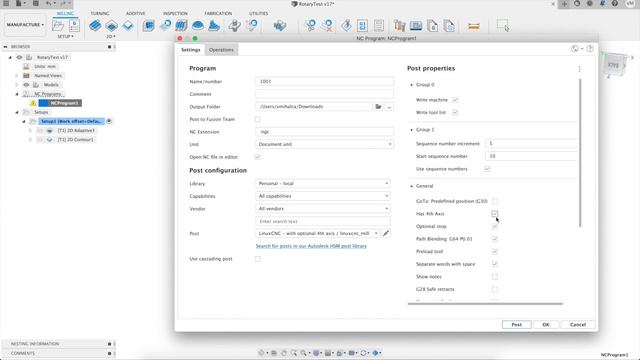The image size is (640, 360).
Task: Collapse the Group 1 section
Action: click(x=411, y=129)
